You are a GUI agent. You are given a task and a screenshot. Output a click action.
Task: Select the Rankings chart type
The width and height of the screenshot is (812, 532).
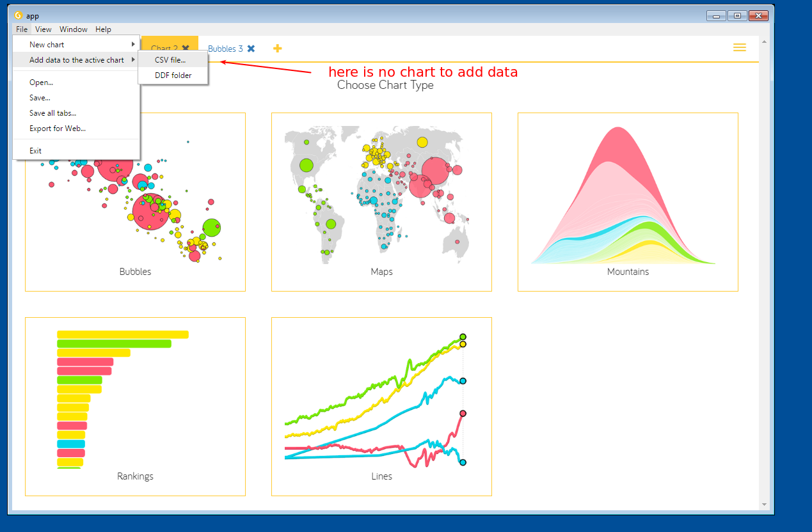click(135, 406)
